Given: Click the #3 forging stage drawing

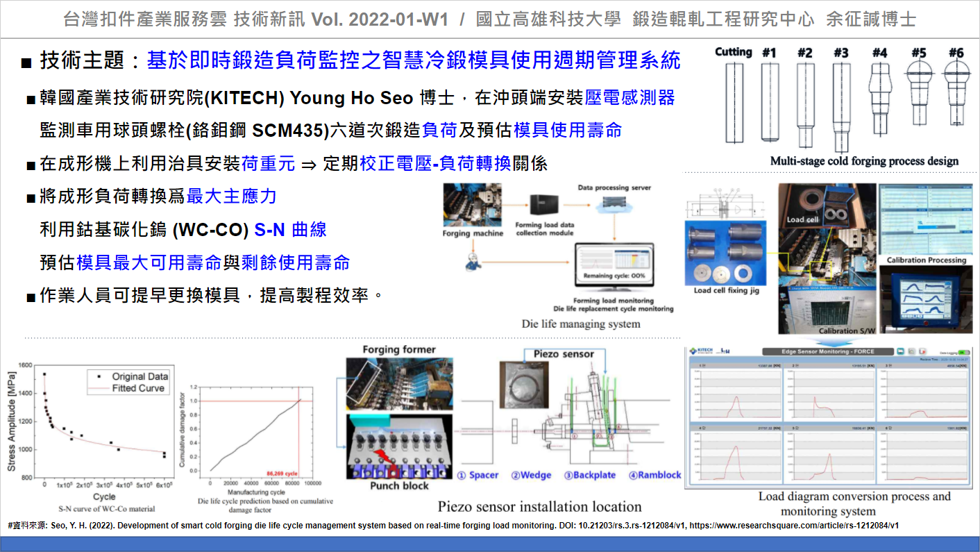Looking at the screenshot, I should tap(841, 106).
